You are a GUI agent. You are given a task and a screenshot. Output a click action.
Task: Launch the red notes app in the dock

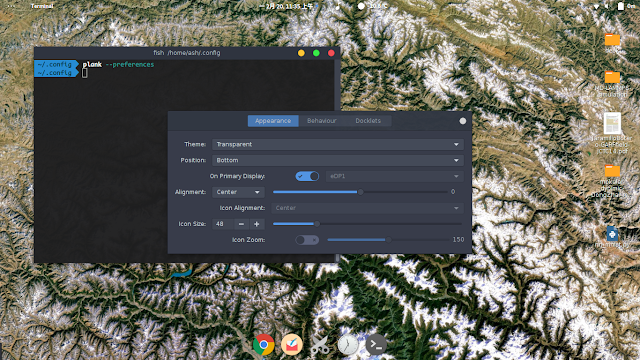tap(291, 345)
